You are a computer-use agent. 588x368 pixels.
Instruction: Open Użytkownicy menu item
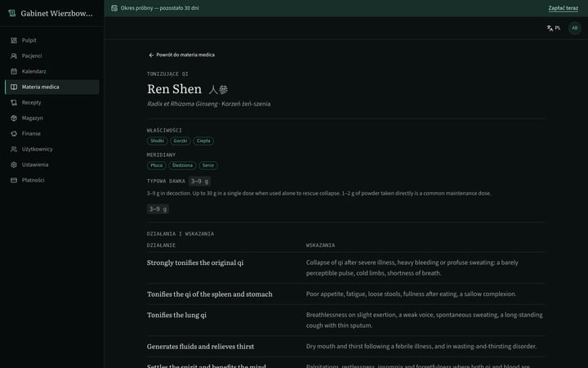point(52,149)
